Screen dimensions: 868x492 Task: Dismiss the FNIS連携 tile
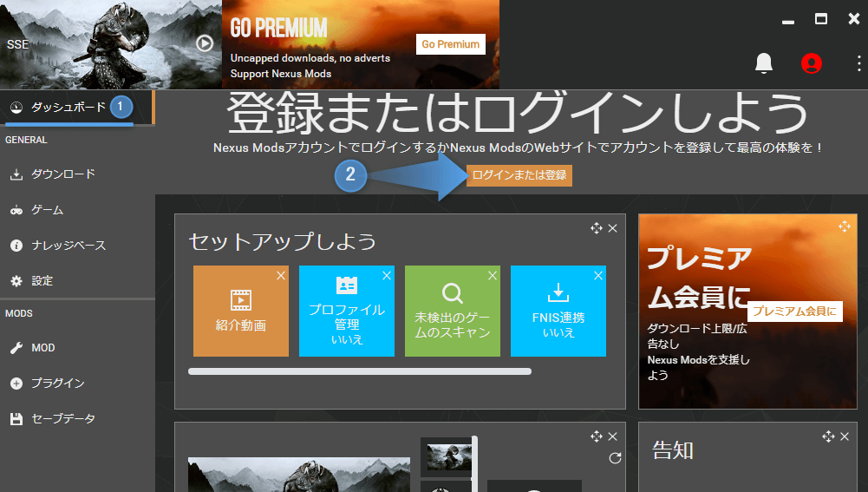pos(597,275)
